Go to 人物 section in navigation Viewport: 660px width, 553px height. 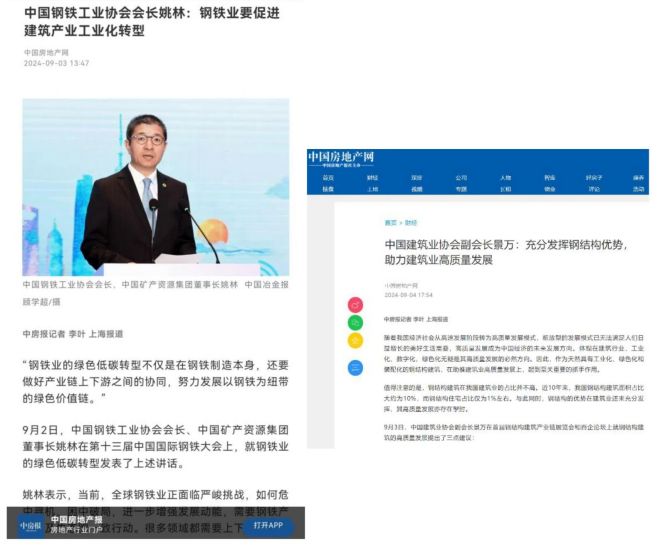[x=505, y=177]
